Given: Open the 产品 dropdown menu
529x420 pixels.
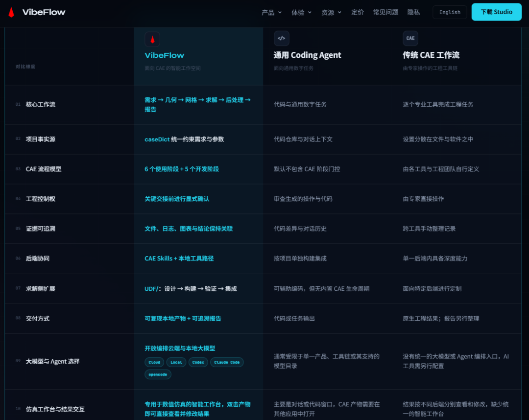Looking at the screenshot, I should coord(271,12).
